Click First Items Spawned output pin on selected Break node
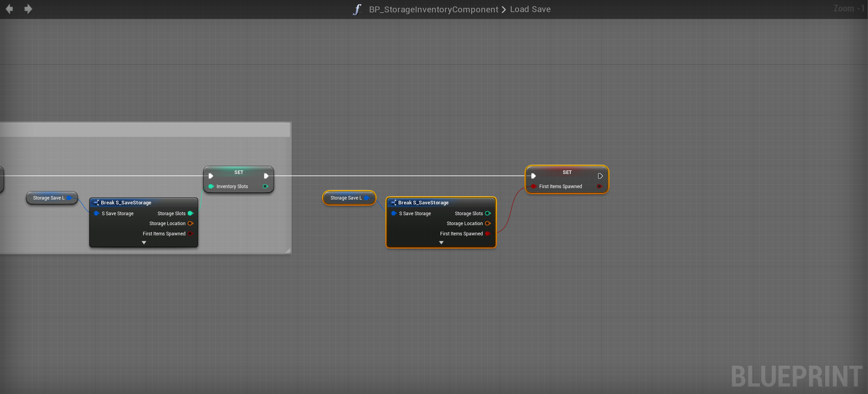 pos(487,233)
